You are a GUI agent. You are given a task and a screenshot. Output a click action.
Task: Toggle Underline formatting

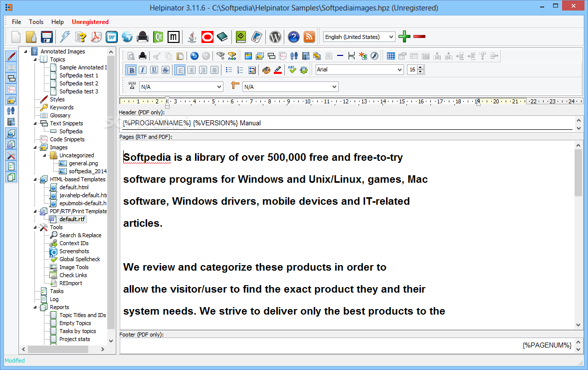click(154, 70)
